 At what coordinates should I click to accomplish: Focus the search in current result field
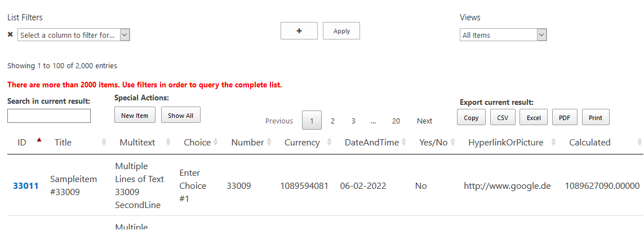click(49, 116)
